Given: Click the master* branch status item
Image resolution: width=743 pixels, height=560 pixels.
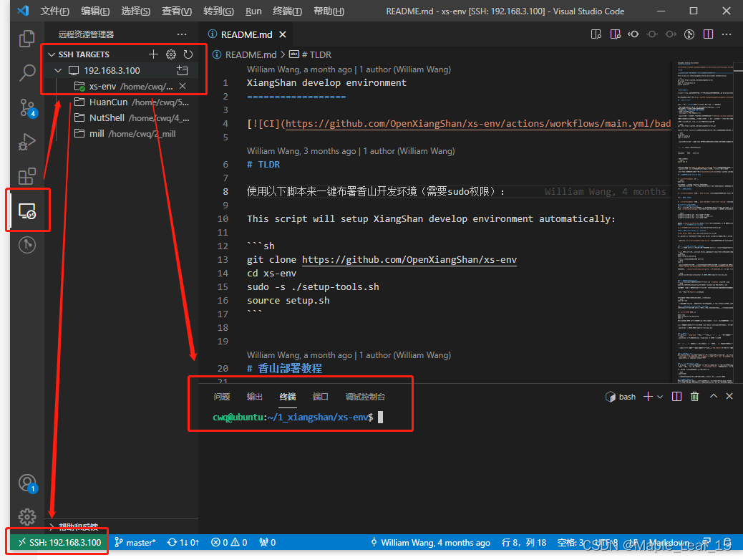Looking at the screenshot, I should tap(135, 543).
